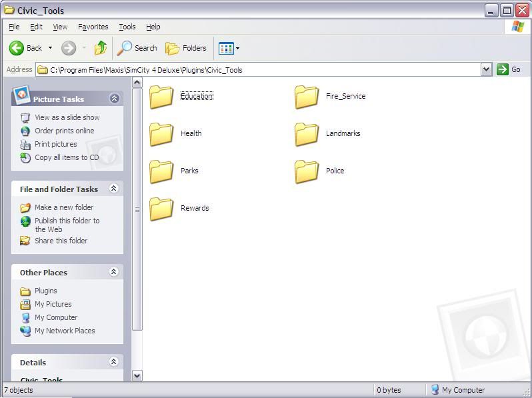This screenshot has height=398, width=532.
Task: Open the Favorites menu
Action: [x=93, y=27]
